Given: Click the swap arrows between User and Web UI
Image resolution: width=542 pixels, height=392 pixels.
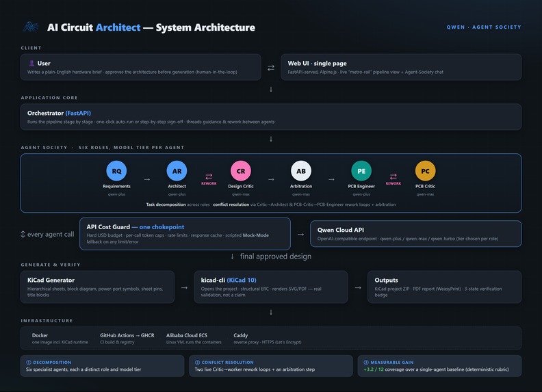Looking at the screenshot, I should (271, 68).
